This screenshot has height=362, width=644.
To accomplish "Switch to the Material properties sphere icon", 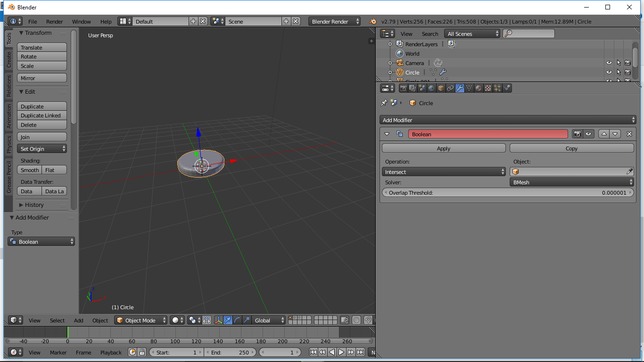I will pos(479,88).
